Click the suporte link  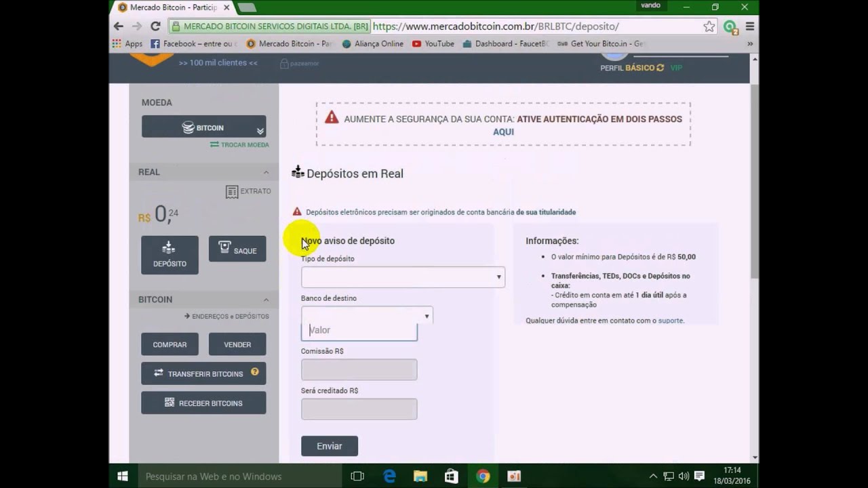click(671, 321)
